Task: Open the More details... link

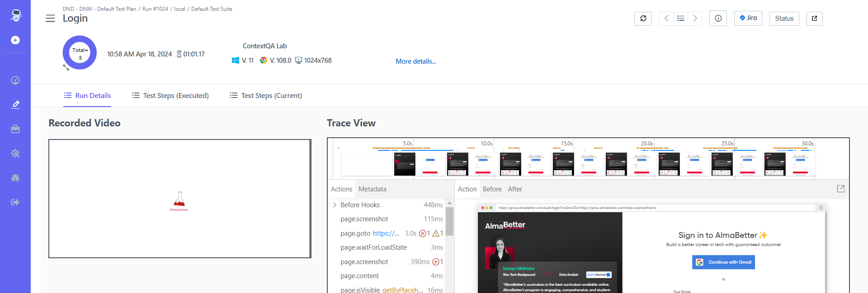Action: [416, 61]
